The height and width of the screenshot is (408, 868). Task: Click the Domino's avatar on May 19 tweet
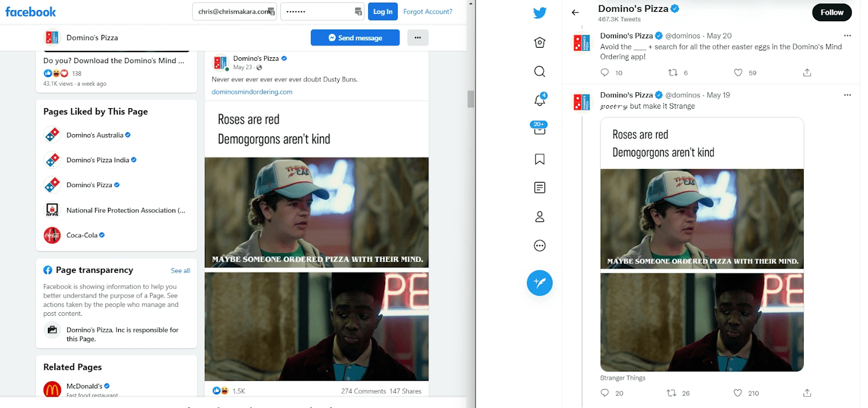[582, 102]
